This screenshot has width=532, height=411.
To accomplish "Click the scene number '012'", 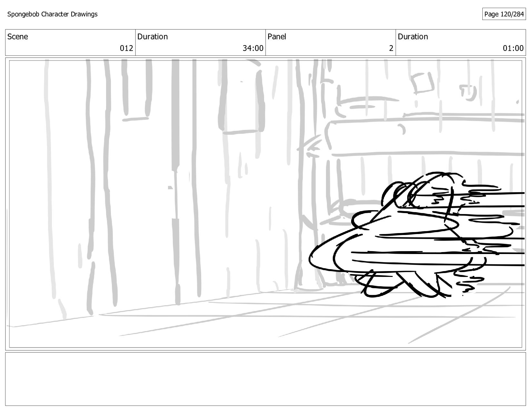I will [126, 48].
